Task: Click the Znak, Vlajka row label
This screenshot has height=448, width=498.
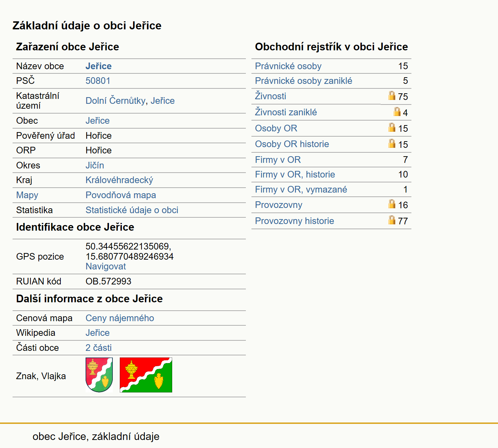Action: coord(41,376)
